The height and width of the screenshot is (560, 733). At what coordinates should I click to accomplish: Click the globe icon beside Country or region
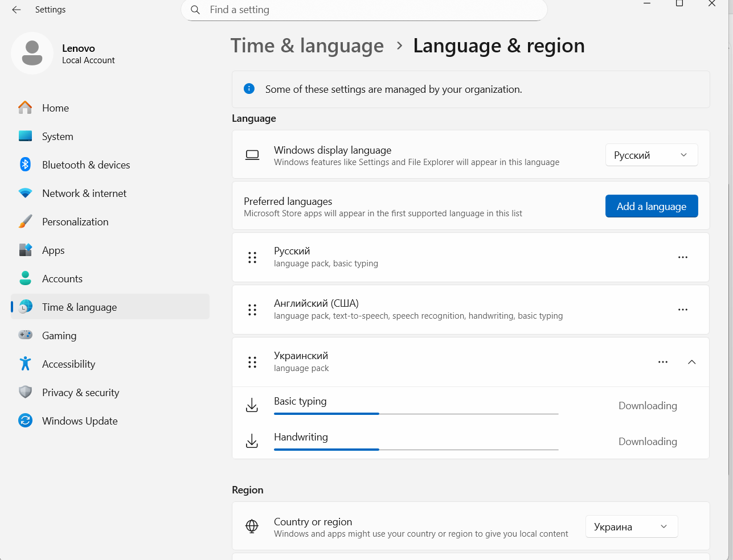(x=252, y=526)
